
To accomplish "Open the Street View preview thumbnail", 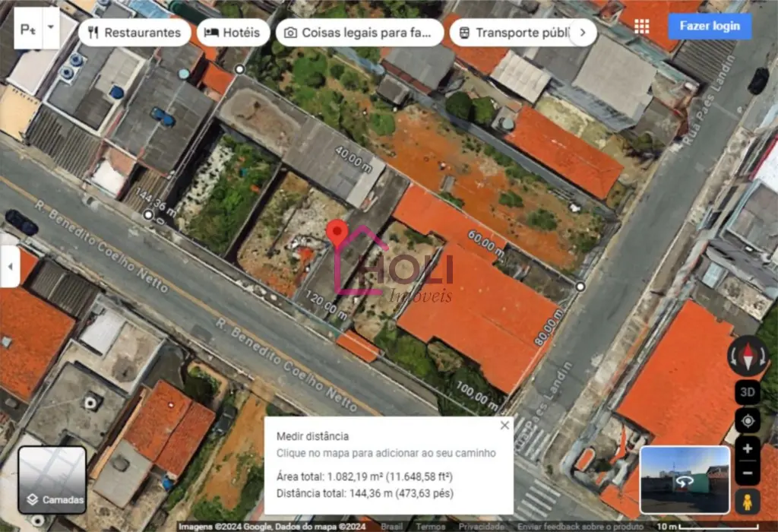I will (x=685, y=480).
